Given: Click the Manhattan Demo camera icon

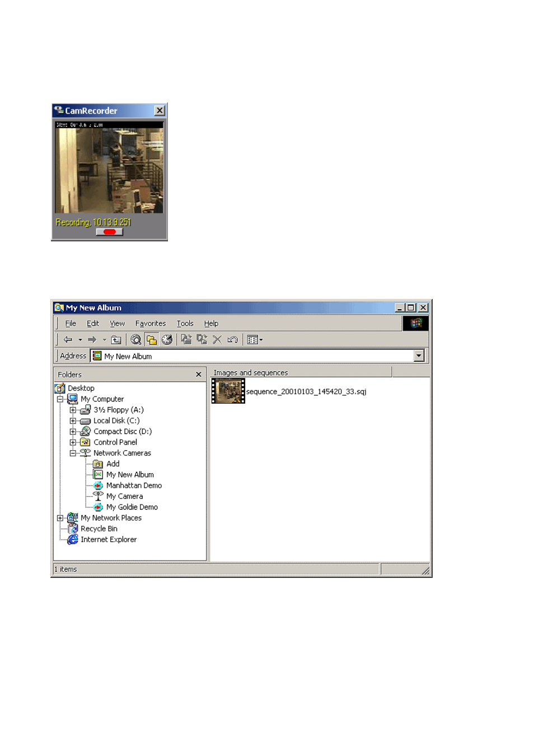Looking at the screenshot, I should click(98, 486).
